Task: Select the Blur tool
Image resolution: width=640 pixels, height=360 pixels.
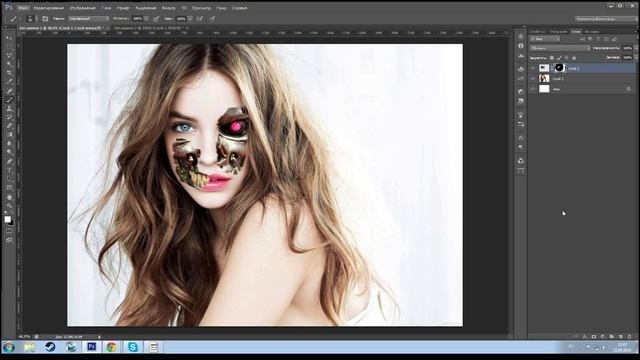Action: (9, 143)
